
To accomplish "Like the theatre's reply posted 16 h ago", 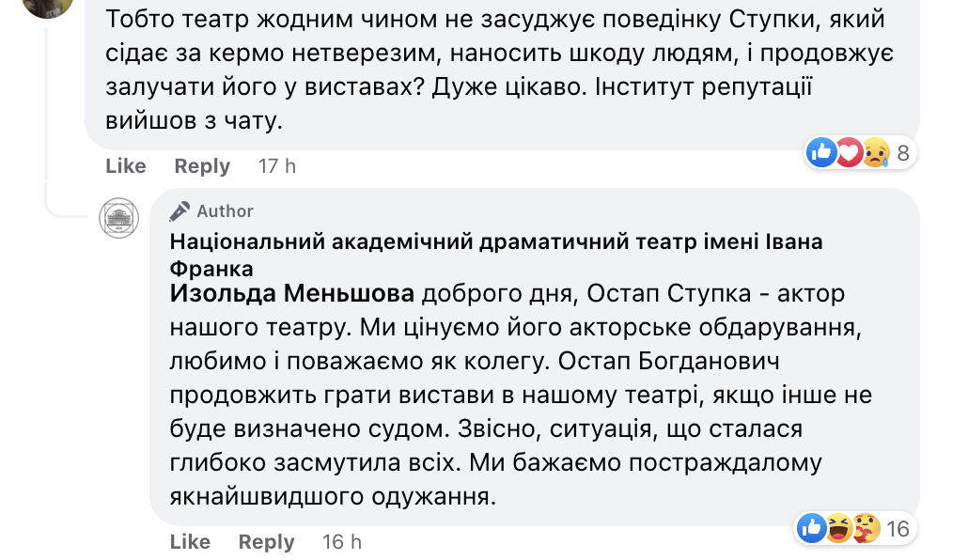I will [x=190, y=542].
